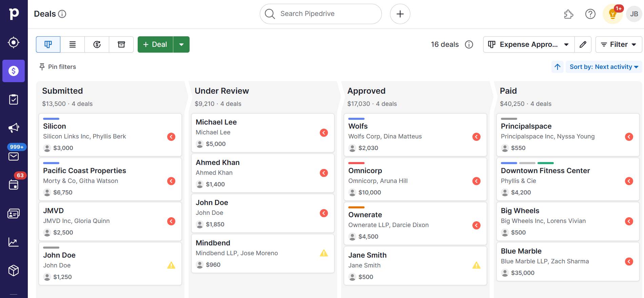Open the Pipedrive logo home
This screenshot has width=644, height=298.
click(x=14, y=14)
